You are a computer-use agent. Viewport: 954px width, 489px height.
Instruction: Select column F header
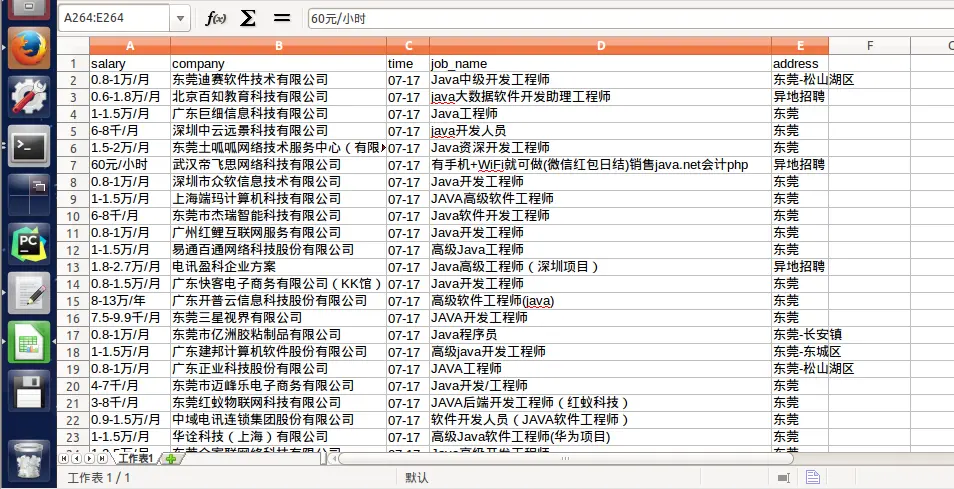[869, 46]
